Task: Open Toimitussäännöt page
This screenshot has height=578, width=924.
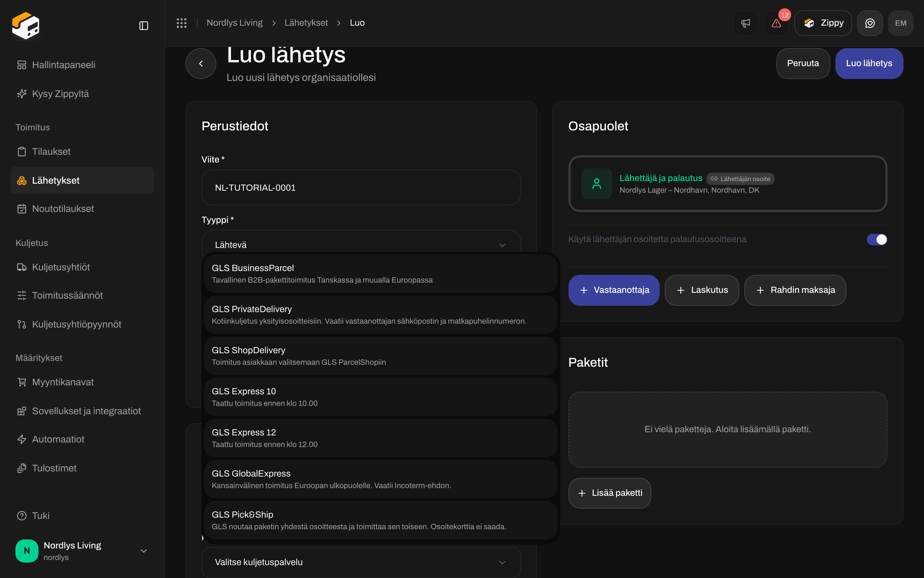Action: coord(82,295)
